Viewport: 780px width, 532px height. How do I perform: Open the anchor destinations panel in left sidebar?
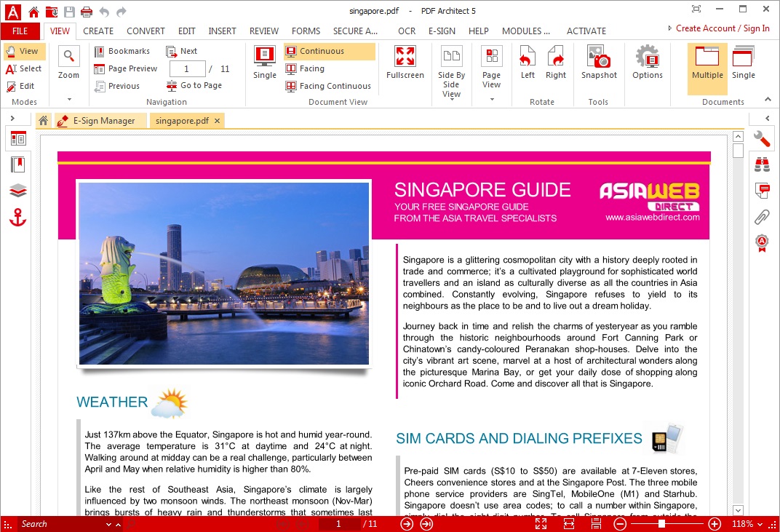click(18, 218)
